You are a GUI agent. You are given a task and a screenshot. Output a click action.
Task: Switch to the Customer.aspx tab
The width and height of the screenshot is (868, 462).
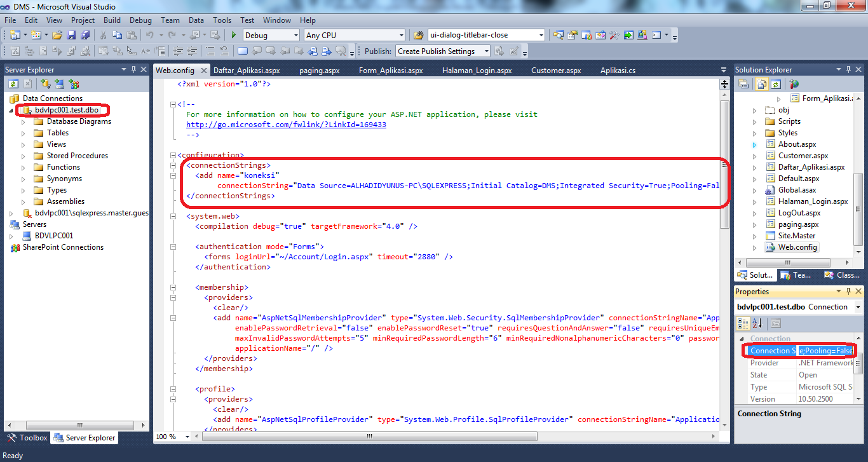click(556, 70)
